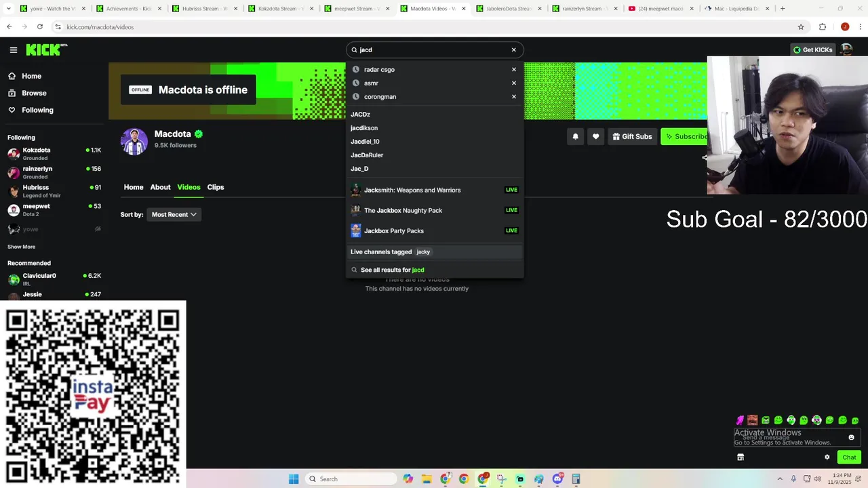This screenshot has height=488, width=868.
Task: Open chat shop icon
Action: pos(741,457)
